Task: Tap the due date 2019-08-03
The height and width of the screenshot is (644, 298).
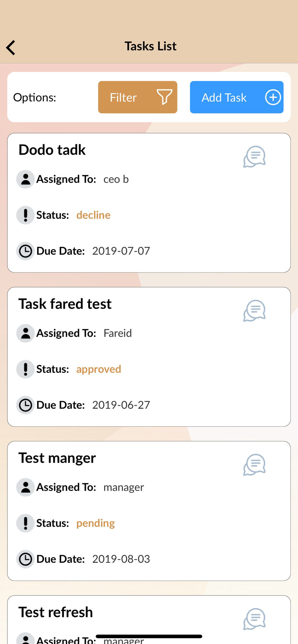Action: click(x=121, y=559)
